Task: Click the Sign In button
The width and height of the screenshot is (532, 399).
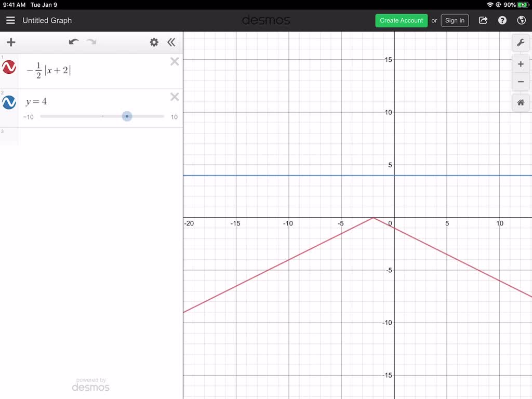Action: [x=455, y=20]
